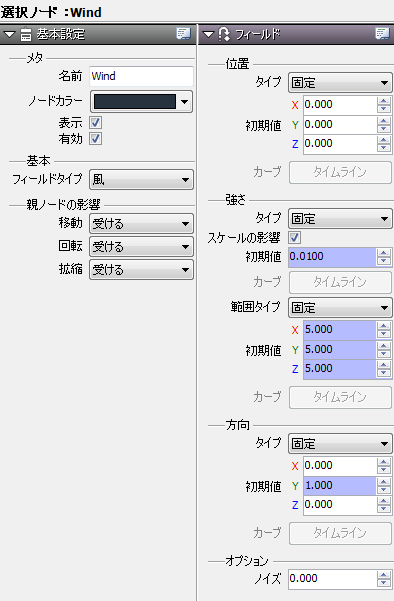The image size is (394, 601).
Task: Open the フィールドタイプ dropdown showing 風
Action: tap(141, 179)
